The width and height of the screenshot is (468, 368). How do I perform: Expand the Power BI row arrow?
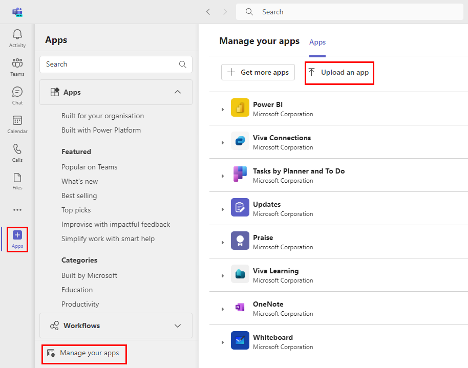[223, 109]
